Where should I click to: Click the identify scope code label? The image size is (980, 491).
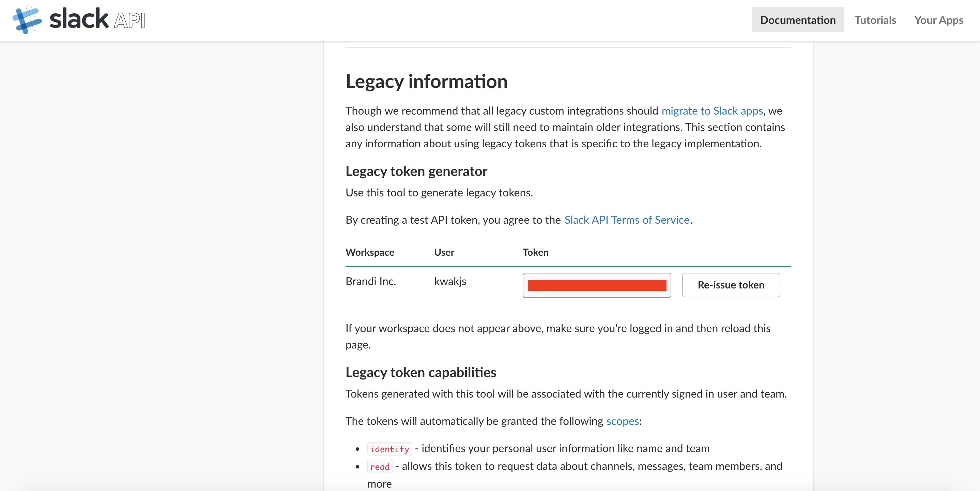(389, 449)
